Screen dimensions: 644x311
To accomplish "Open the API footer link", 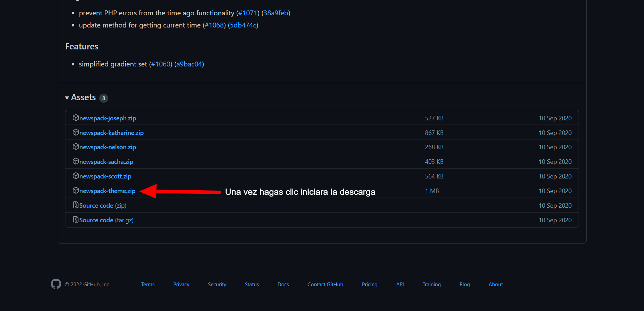I will click(400, 285).
